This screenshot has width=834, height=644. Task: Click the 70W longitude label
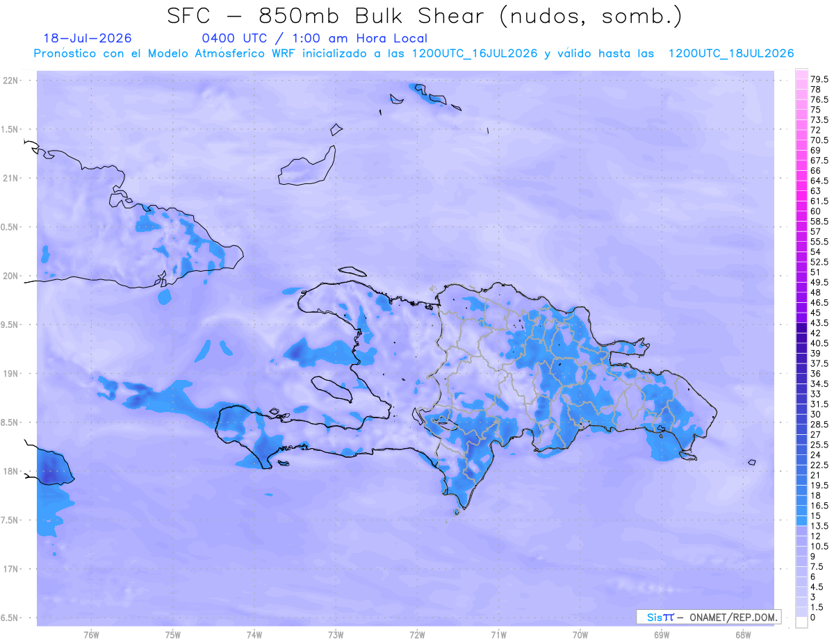(x=580, y=635)
